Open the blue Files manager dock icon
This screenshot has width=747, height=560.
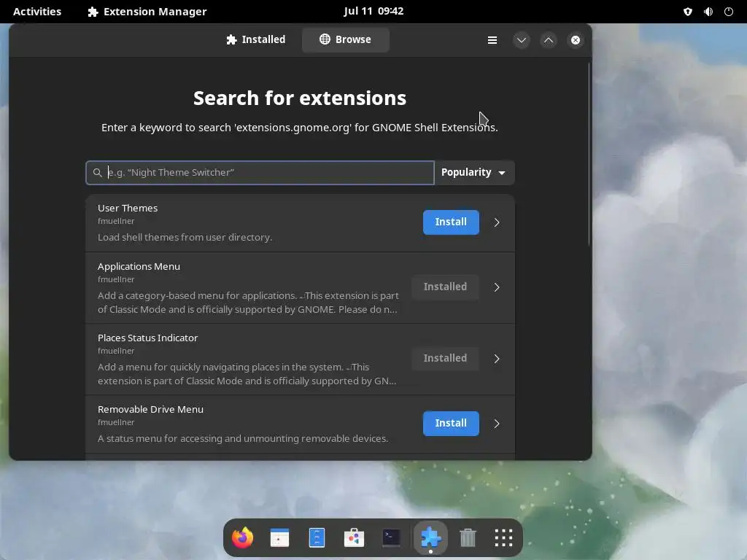[x=317, y=537]
